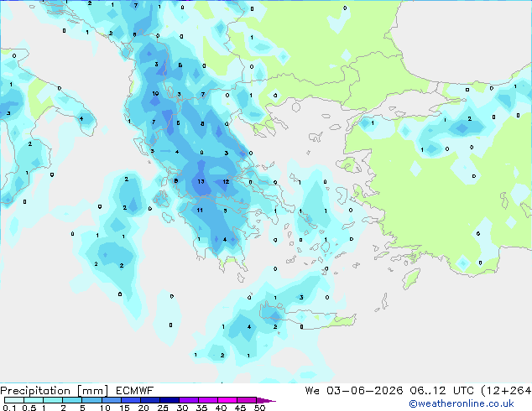The width and height of the screenshot is (532, 411).
Task: Open the weatheronline.co.uk copyright link
Action: pyautogui.click(x=462, y=403)
